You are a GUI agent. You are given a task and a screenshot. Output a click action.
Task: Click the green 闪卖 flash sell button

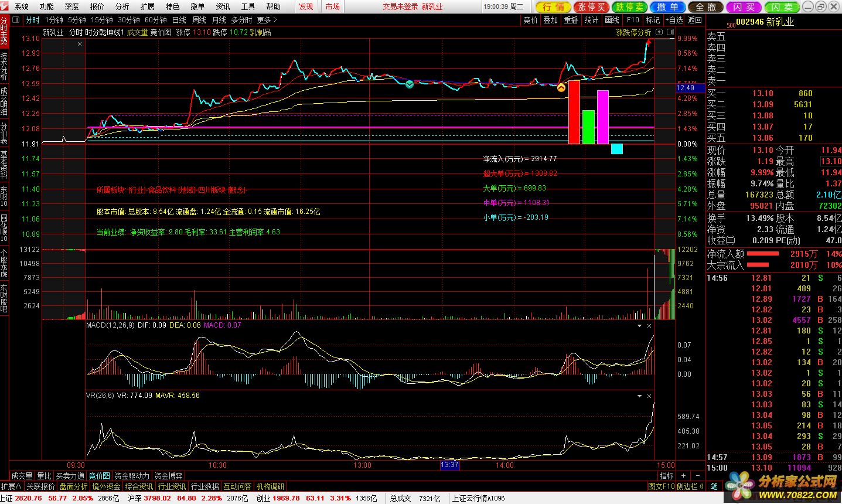(x=782, y=6)
